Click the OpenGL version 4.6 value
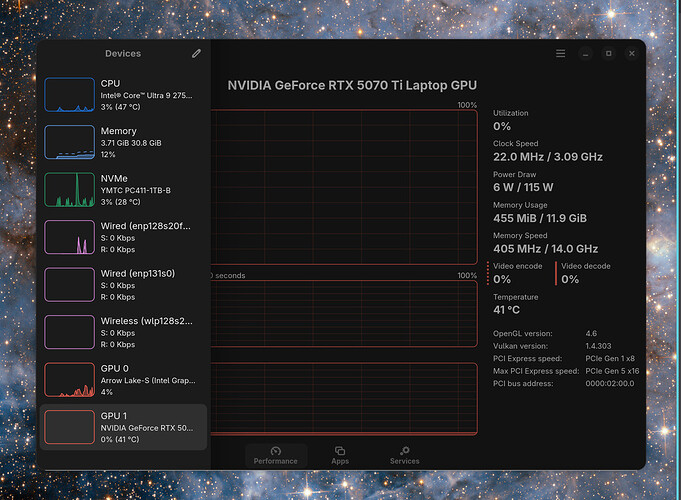 591,334
